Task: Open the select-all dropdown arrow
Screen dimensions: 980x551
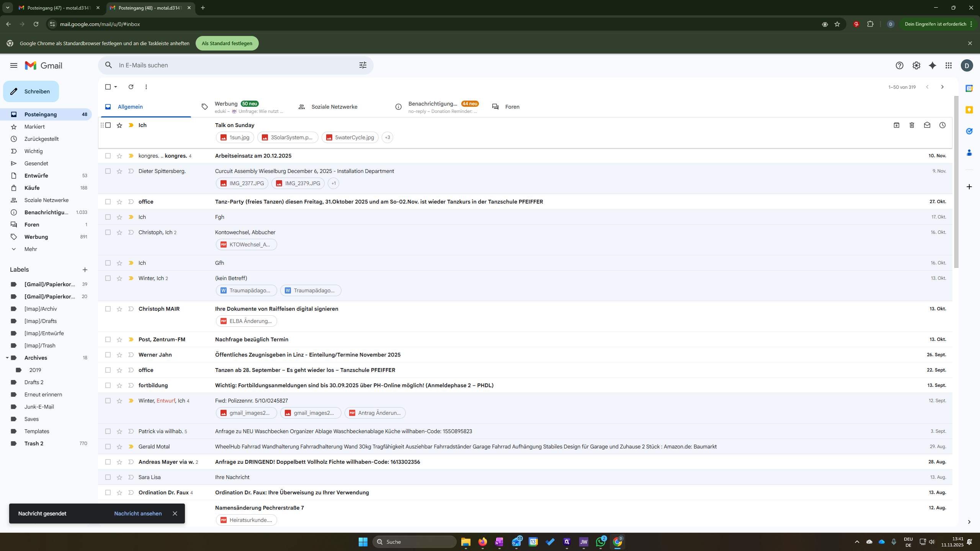Action: [x=116, y=87]
